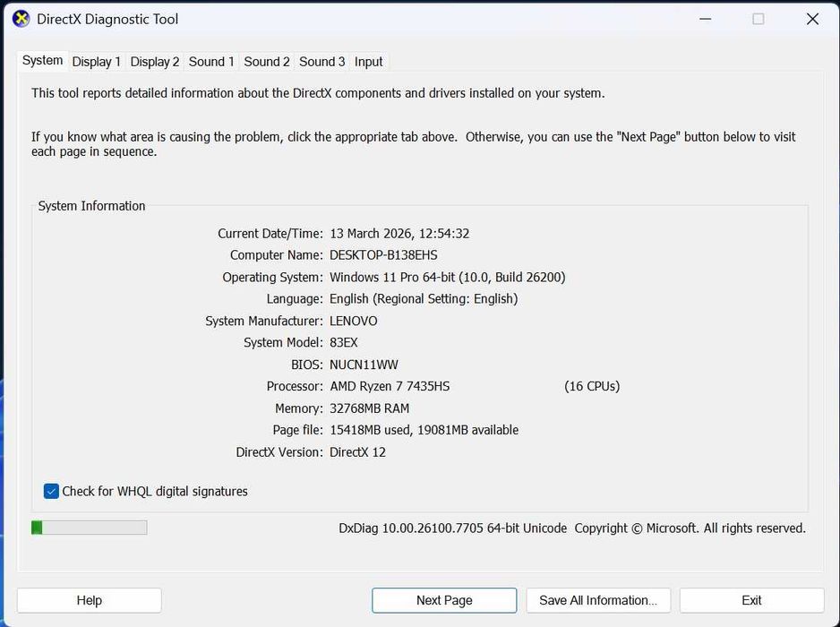Click the Exit button
Screen dimensions: 840x627
(751, 600)
